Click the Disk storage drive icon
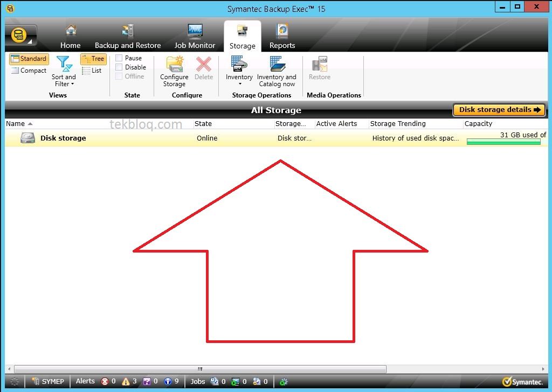This screenshot has width=552, height=392. tap(27, 138)
